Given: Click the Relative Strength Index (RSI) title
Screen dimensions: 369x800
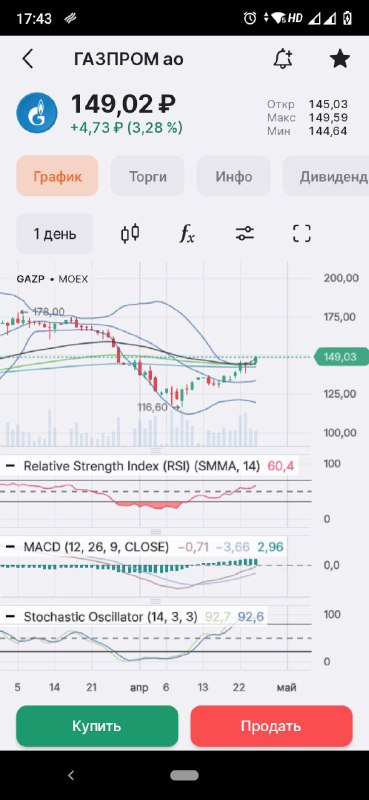Looking at the screenshot, I should tap(142, 466).
